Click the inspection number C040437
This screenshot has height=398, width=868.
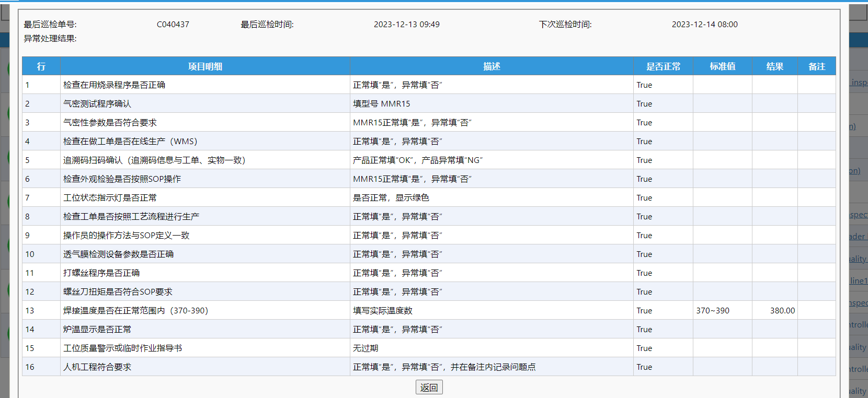tap(173, 25)
